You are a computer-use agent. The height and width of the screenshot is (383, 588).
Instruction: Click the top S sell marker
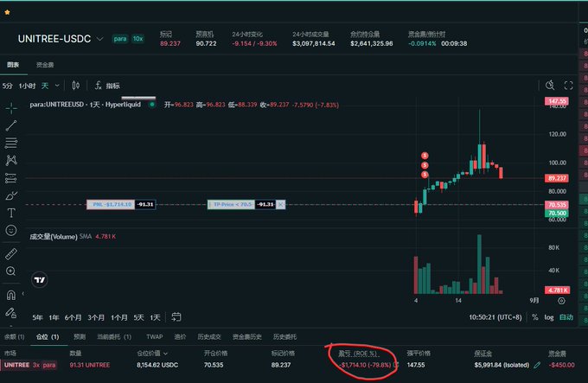425,156
